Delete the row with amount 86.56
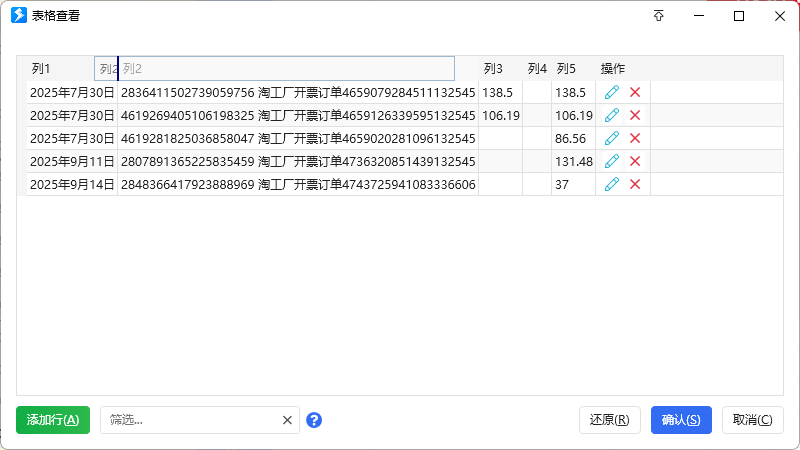800x450 pixels. pyautogui.click(x=635, y=138)
